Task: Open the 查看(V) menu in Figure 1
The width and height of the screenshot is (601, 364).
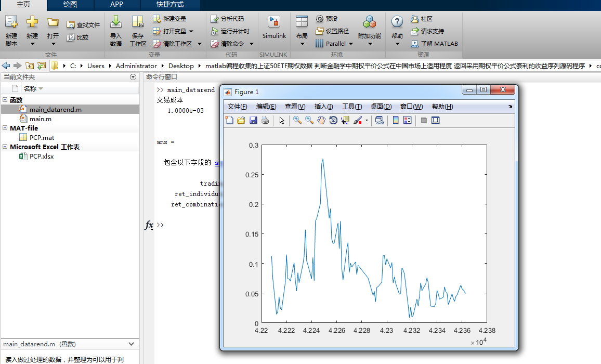Action: pos(295,107)
